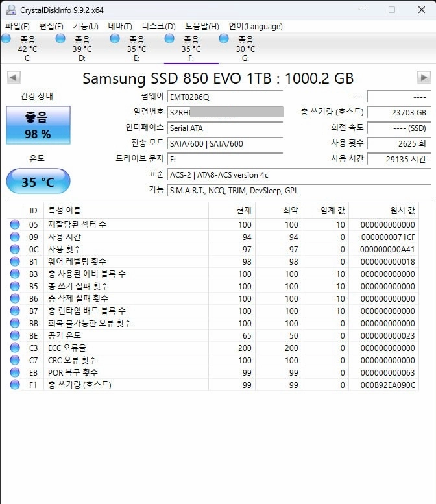This screenshot has width=436, height=504.
Task: Click raw value 000B92EA090C
Action: point(388,385)
